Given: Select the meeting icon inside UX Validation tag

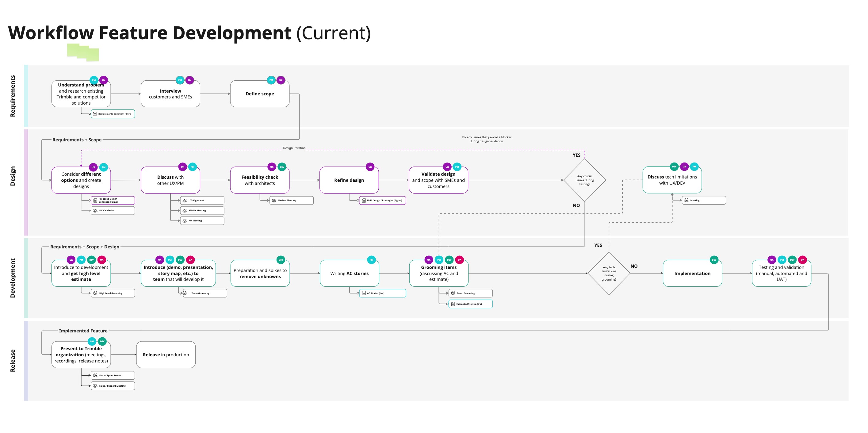Looking at the screenshot, I should (x=96, y=211).
